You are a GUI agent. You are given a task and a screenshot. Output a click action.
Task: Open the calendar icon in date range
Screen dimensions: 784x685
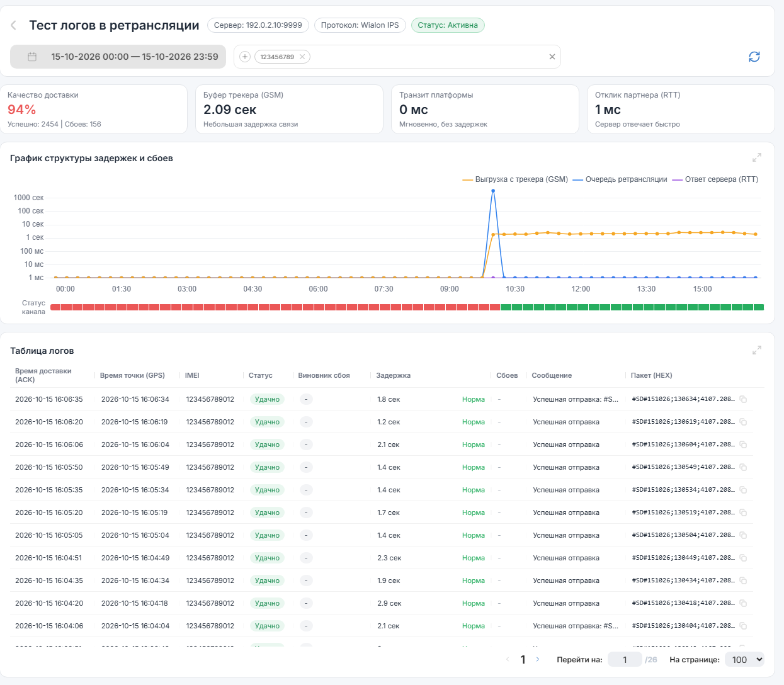[x=32, y=57]
